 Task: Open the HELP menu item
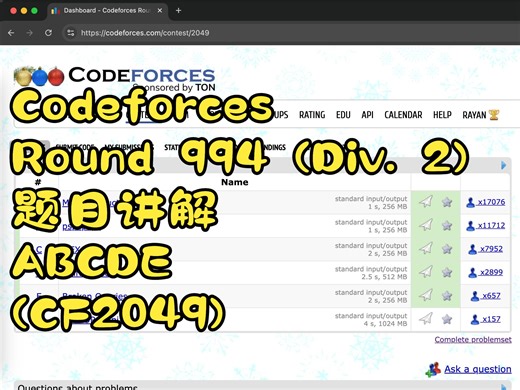point(442,115)
